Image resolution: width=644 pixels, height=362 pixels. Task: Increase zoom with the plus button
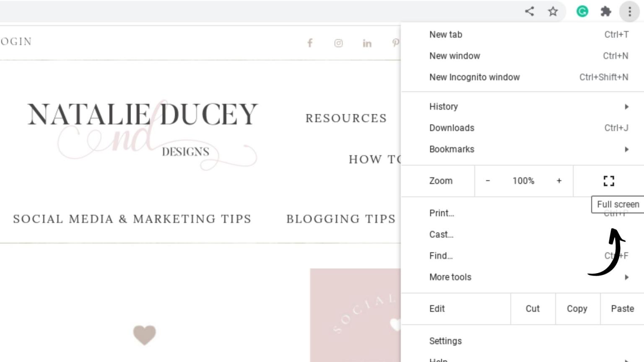(559, 181)
